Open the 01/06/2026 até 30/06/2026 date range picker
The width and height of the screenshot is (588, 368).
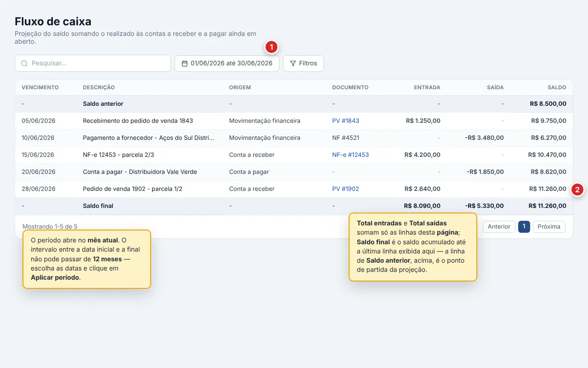pyautogui.click(x=227, y=63)
